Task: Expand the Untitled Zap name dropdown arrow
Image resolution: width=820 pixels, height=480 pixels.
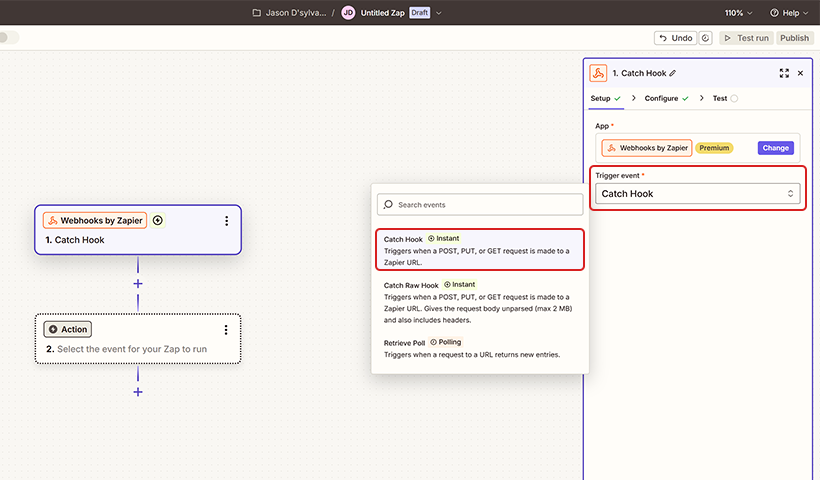Action: [439, 13]
